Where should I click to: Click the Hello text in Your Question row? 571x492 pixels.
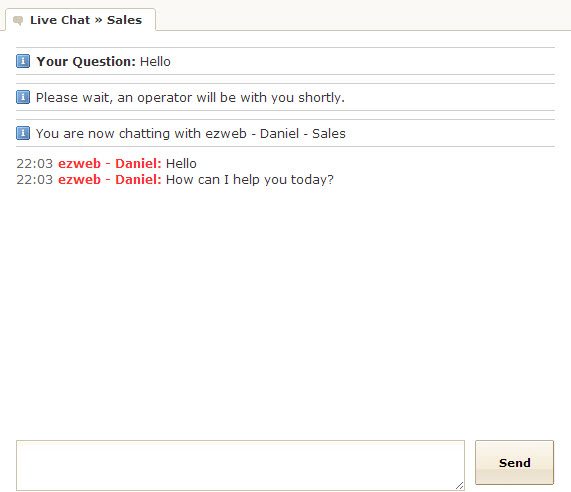click(x=155, y=62)
